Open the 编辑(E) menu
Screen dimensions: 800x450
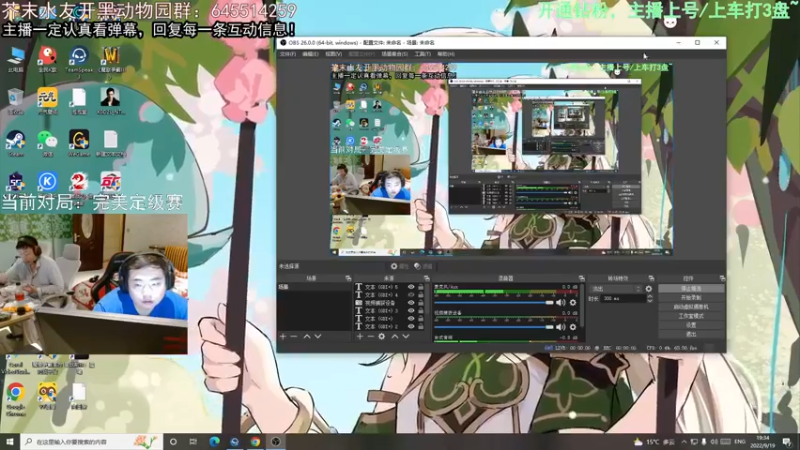(x=310, y=54)
